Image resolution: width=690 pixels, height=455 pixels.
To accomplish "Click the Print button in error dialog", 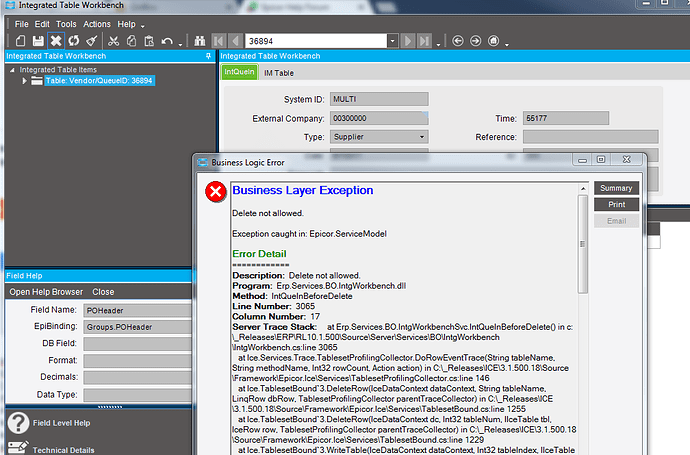I will (616, 204).
